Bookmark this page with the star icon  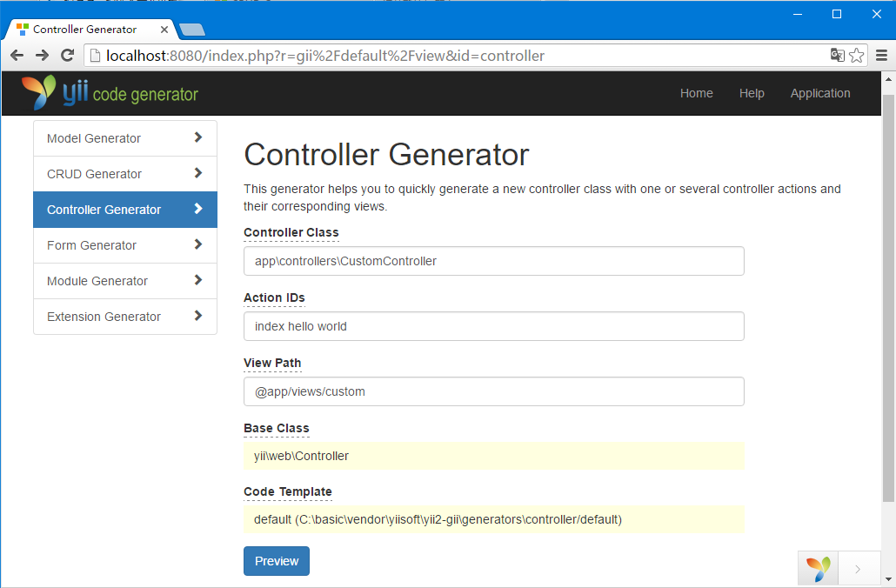[x=857, y=56]
